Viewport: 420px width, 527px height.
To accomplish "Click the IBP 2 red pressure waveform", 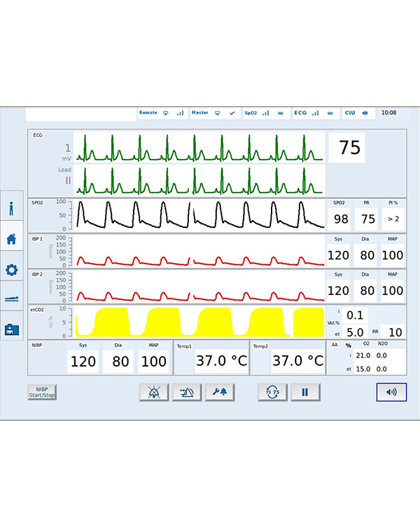I will (199, 287).
